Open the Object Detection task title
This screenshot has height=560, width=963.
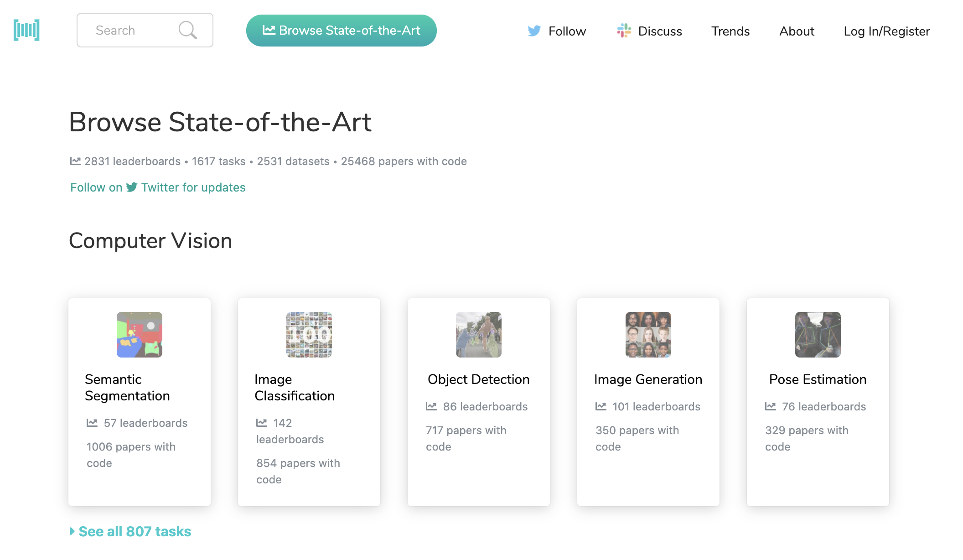(x=478, y=379)
